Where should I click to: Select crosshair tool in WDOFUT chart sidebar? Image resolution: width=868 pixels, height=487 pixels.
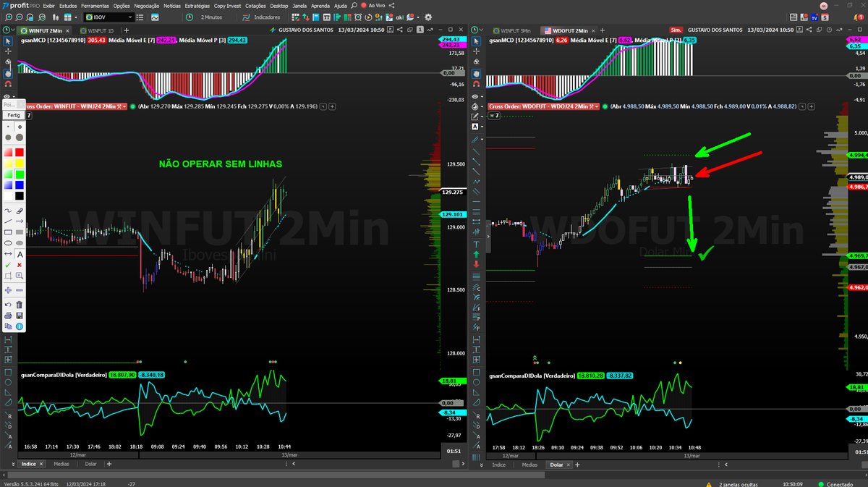[x=476, y=53]
